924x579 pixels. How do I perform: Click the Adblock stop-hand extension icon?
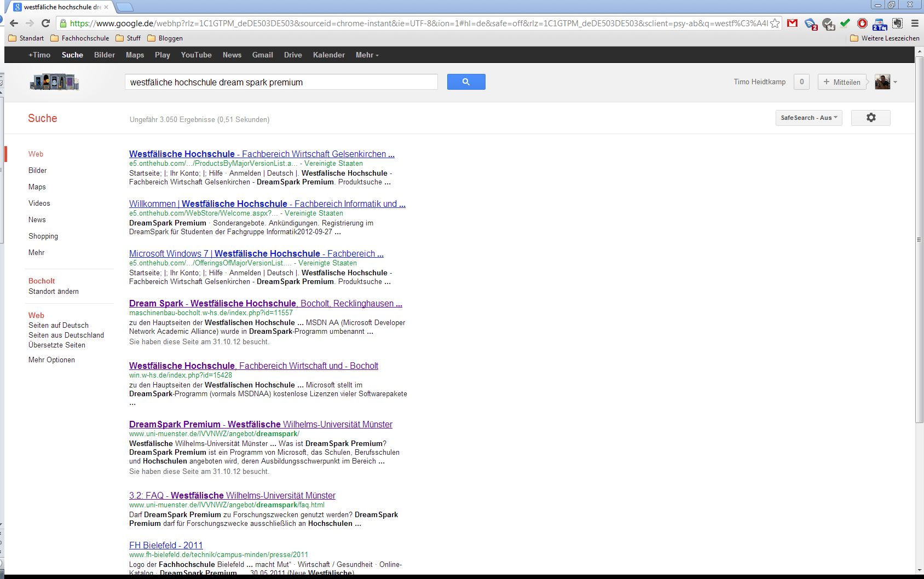(862, 23)
